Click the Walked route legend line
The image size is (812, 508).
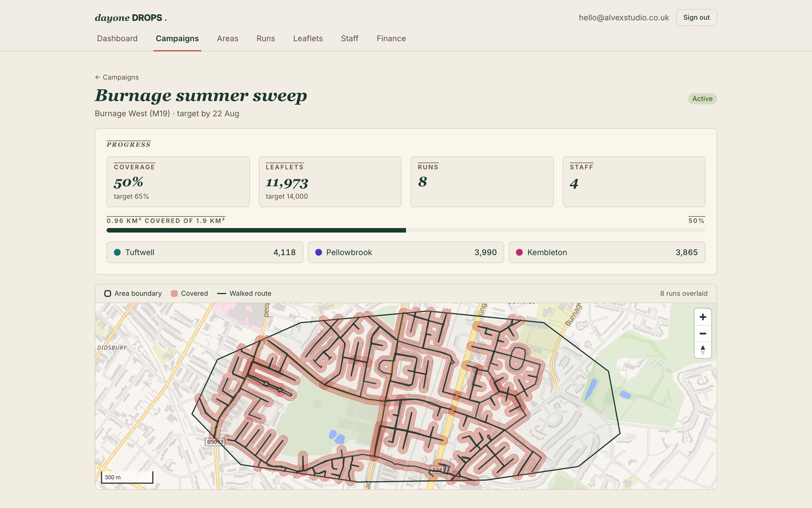click(222, 294)
